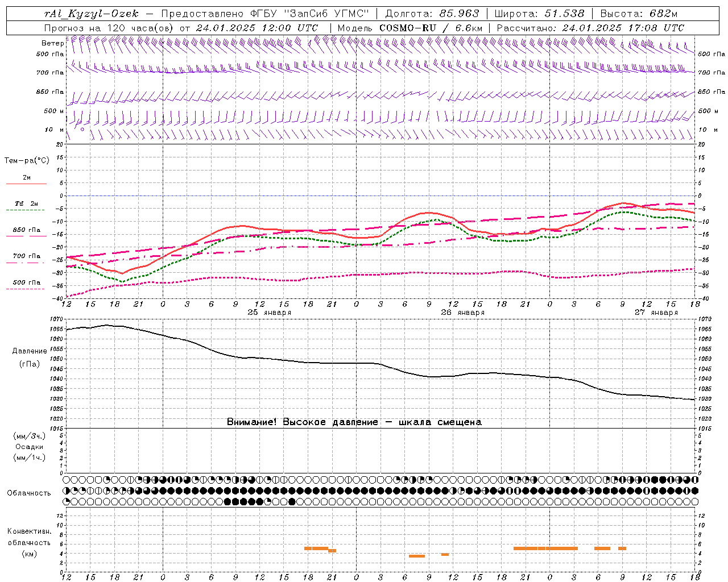Click the Широта: 51.538 field

(539, 14)
